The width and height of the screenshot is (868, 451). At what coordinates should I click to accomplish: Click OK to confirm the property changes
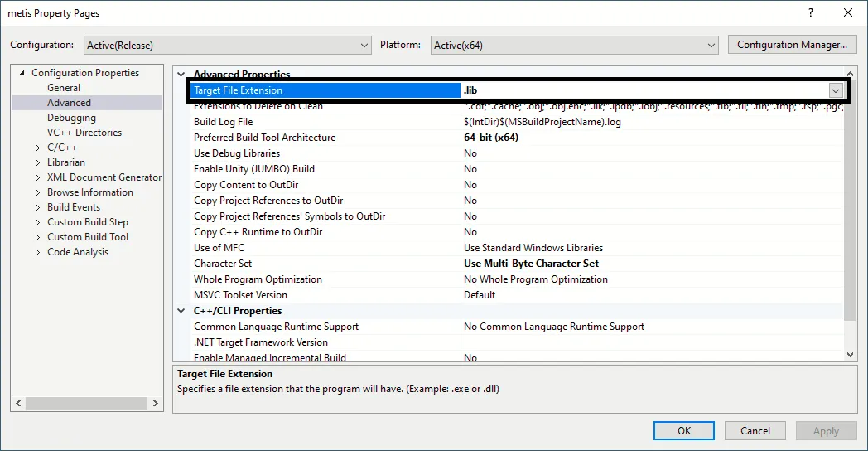(x=683, y=431)
